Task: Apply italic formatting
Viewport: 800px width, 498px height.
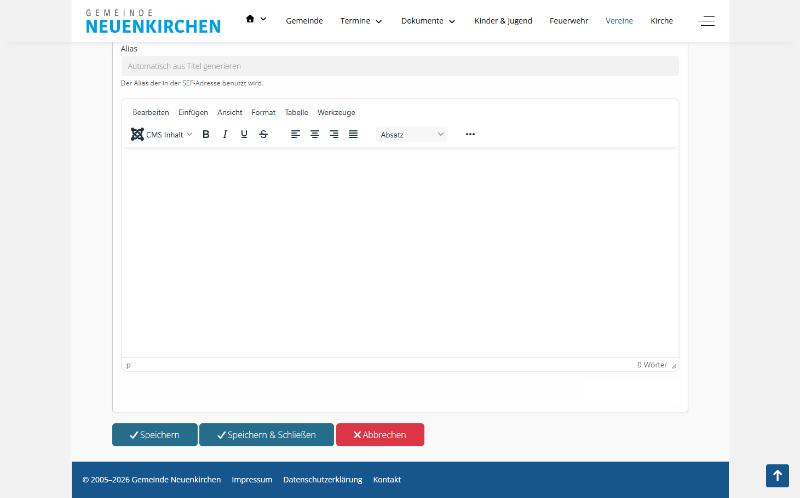Action: point(225,134)
